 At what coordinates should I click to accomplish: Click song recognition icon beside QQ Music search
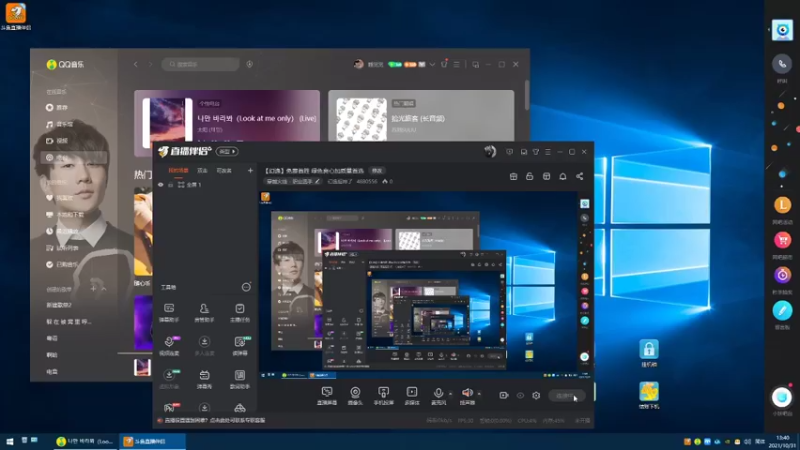(249, 64)
